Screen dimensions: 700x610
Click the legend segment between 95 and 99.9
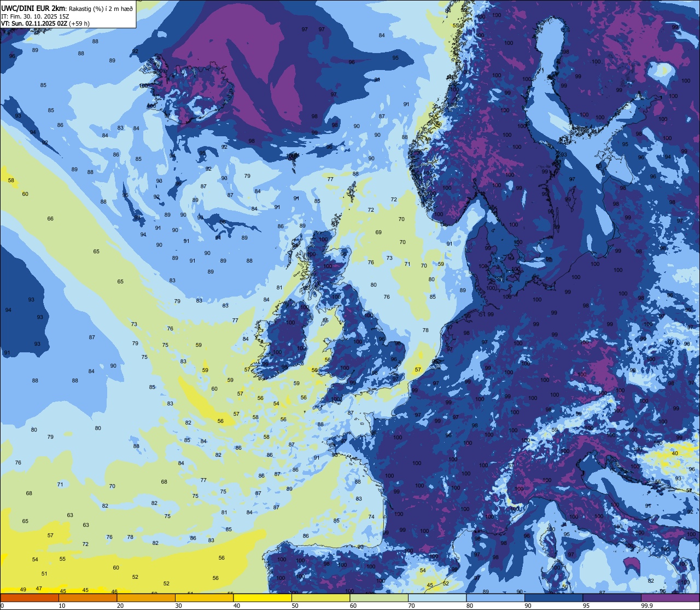pos(612,597)
